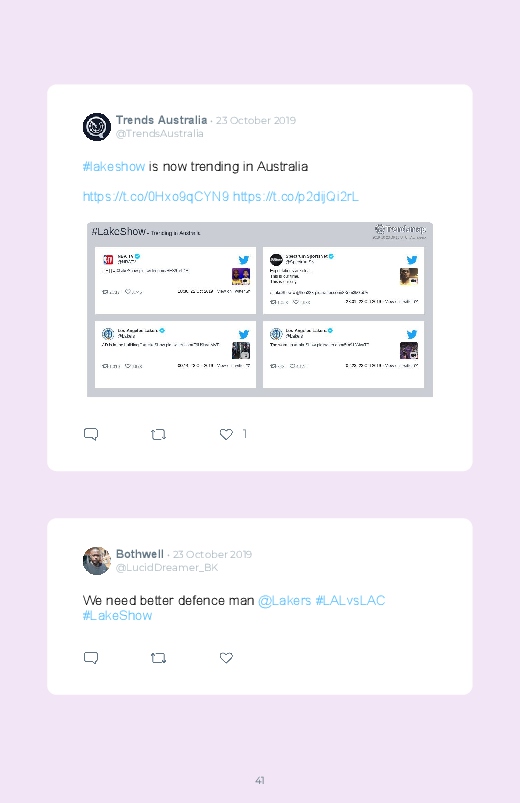Click the reply icon on Bothwell's tweet
520x803 pixels.
point(91,658)
